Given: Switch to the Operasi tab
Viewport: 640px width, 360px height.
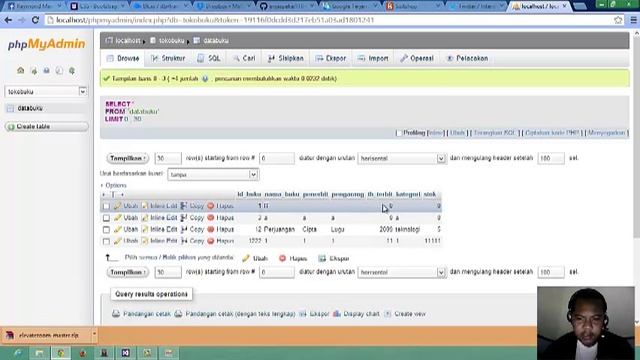Looking at the screenshot, I should point(417,58).
